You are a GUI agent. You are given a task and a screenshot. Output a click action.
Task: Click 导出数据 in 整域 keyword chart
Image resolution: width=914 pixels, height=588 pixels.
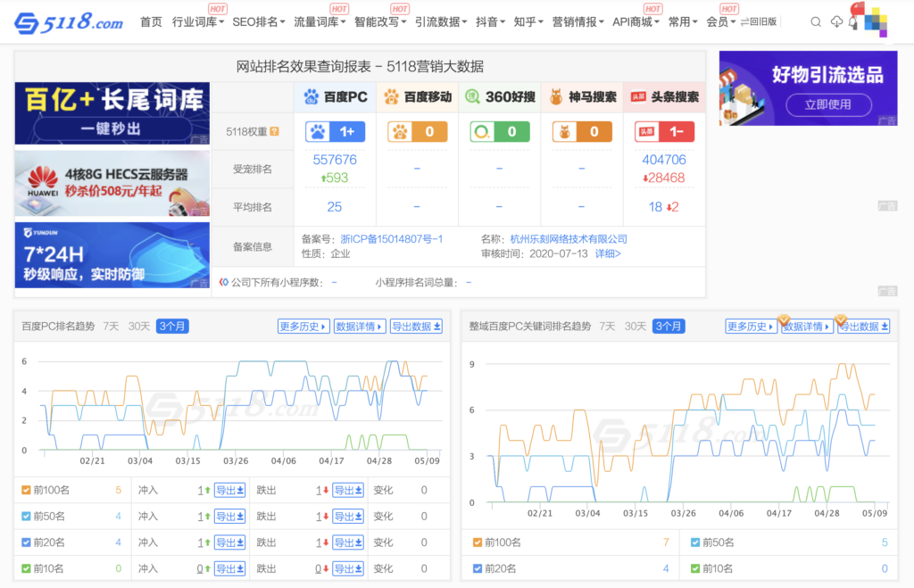tap(863, 327)
